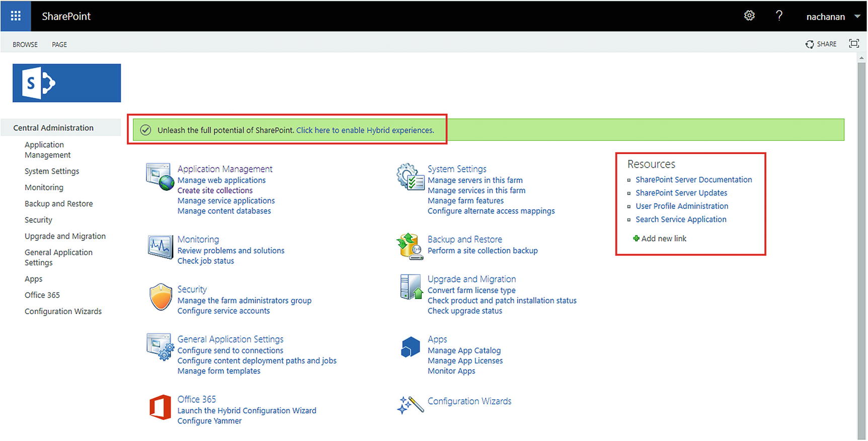This screenshot has height=441, width=868.
Task: Click Manage services in this farm
Action: pos(477,190)
